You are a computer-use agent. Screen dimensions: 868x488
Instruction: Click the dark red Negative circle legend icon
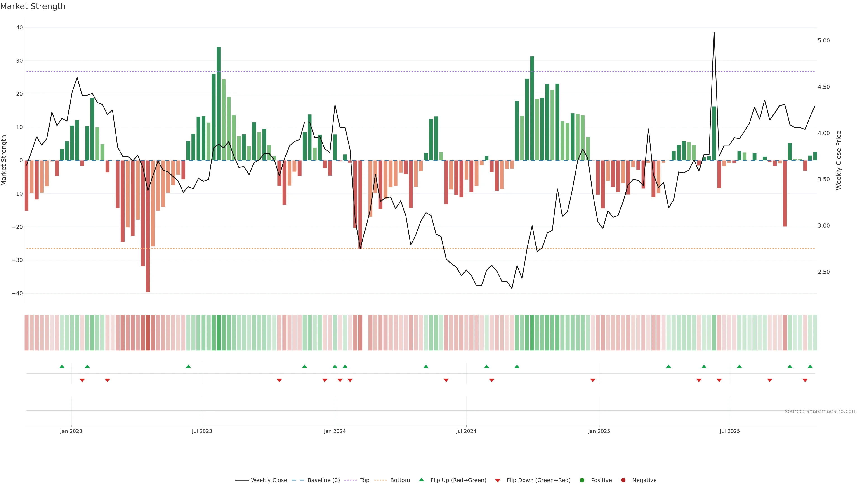point(623,480)
